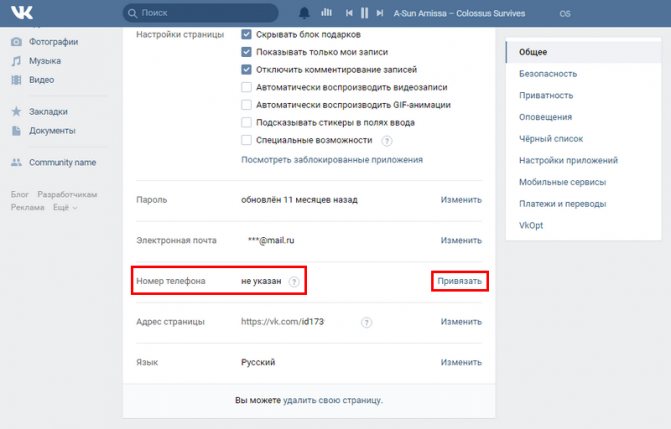The width and height of the screenshot is (671, 429).
Task: Switch to Приватность settings tab
Action: (x=546, y=95)
